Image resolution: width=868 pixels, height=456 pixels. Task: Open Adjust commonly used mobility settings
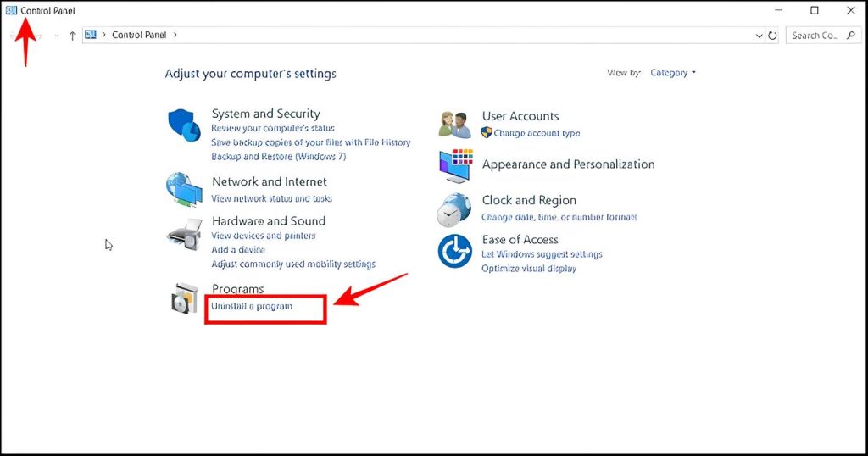tap(293, 264)
